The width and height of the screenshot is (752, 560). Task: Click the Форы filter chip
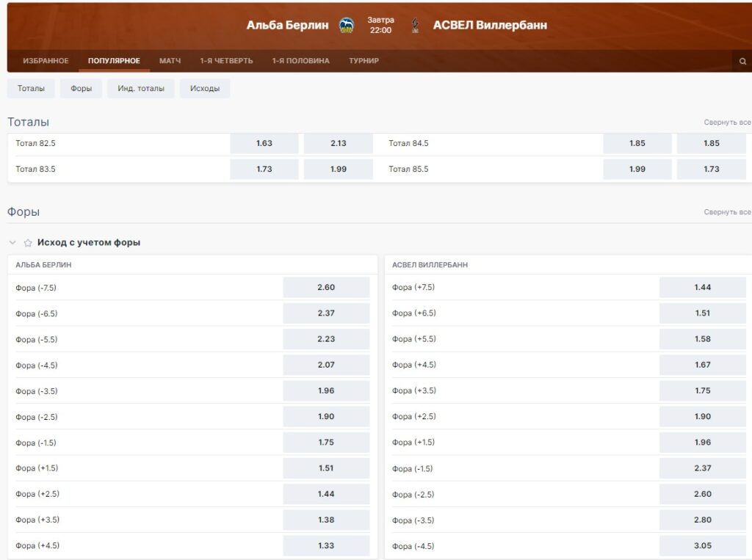coord(81,88)
